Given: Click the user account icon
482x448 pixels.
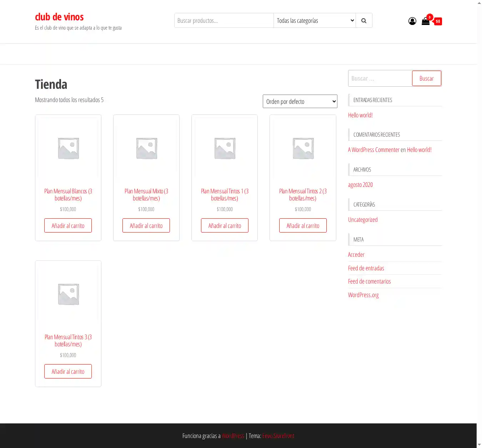Looking at the screenshot, I should tap(412, 21).
